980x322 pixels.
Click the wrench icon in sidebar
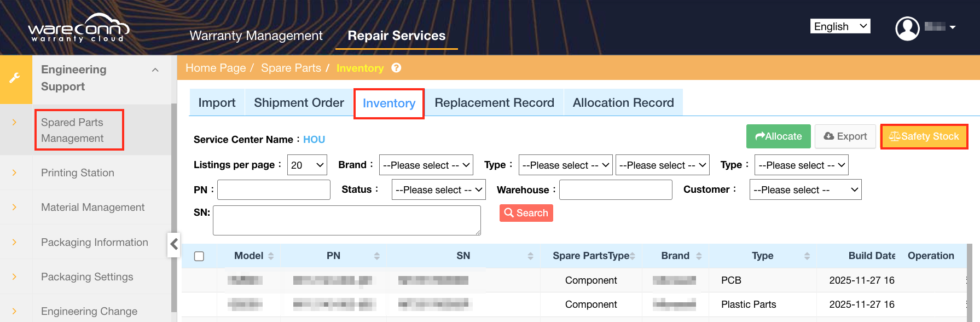[15, 78]
